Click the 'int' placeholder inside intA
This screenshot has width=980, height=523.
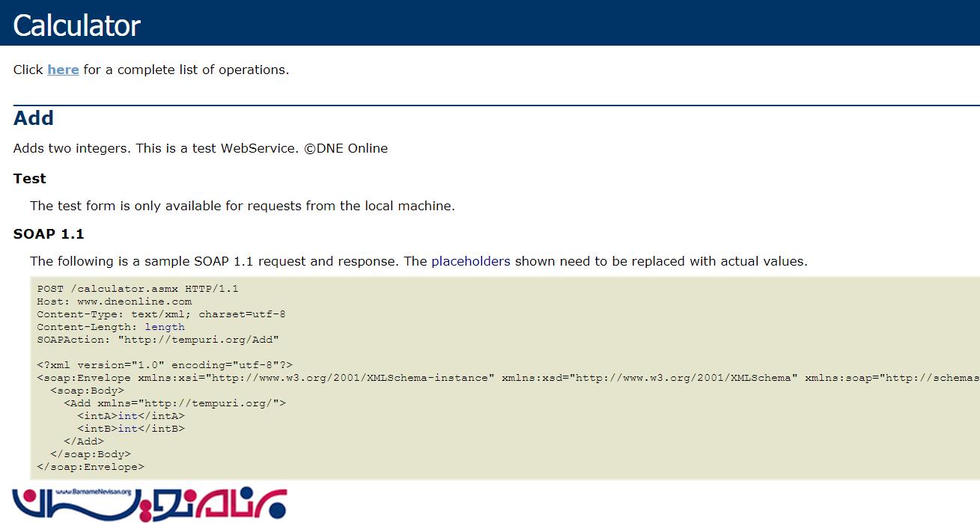pyautogui.click(x=127, y=415)
